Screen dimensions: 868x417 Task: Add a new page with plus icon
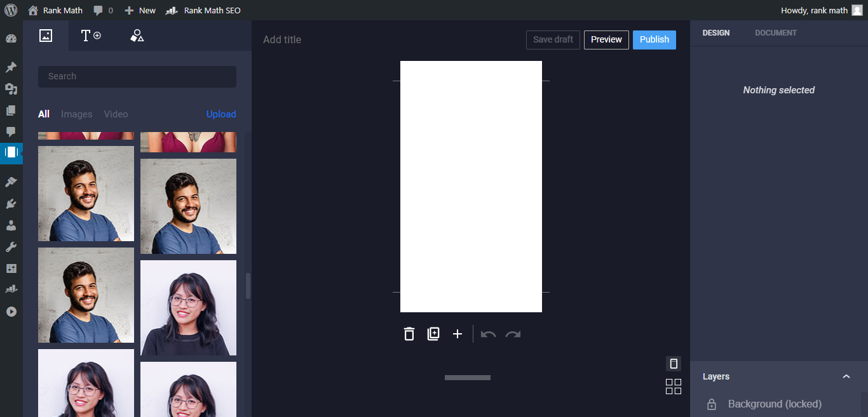(458, 334)
